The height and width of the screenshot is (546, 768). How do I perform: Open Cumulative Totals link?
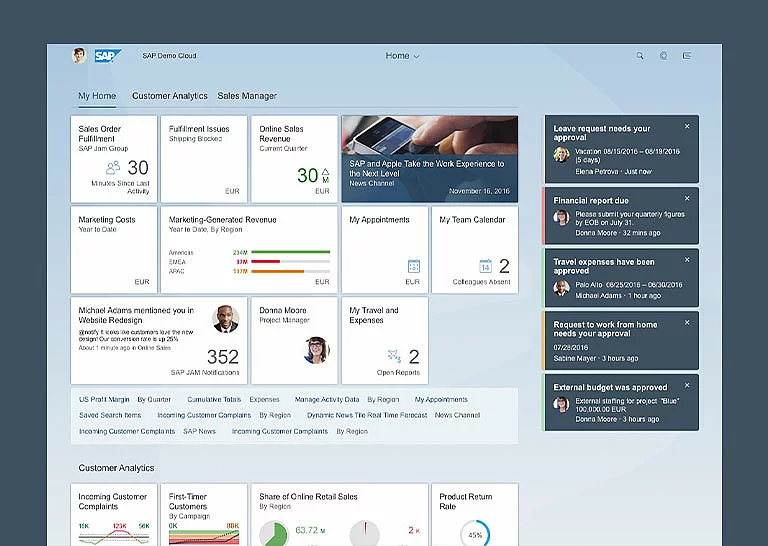coord(214,400)
